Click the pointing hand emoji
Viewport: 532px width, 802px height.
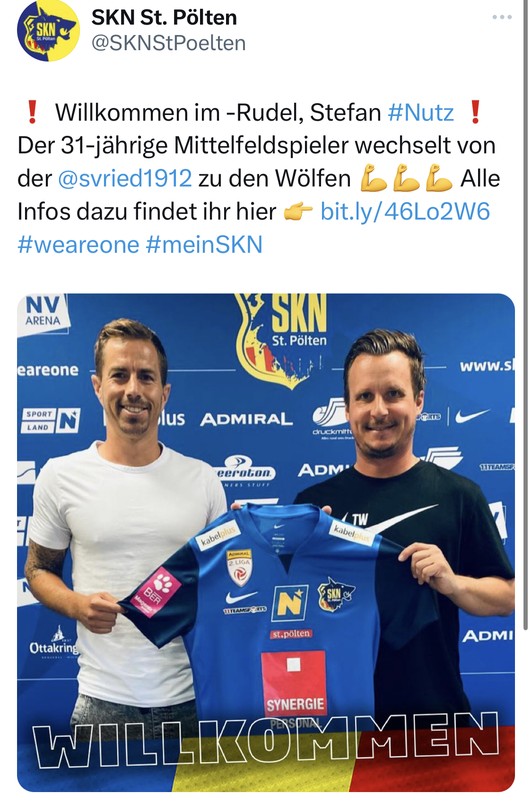pyautogui.click(x=298, y=212)
